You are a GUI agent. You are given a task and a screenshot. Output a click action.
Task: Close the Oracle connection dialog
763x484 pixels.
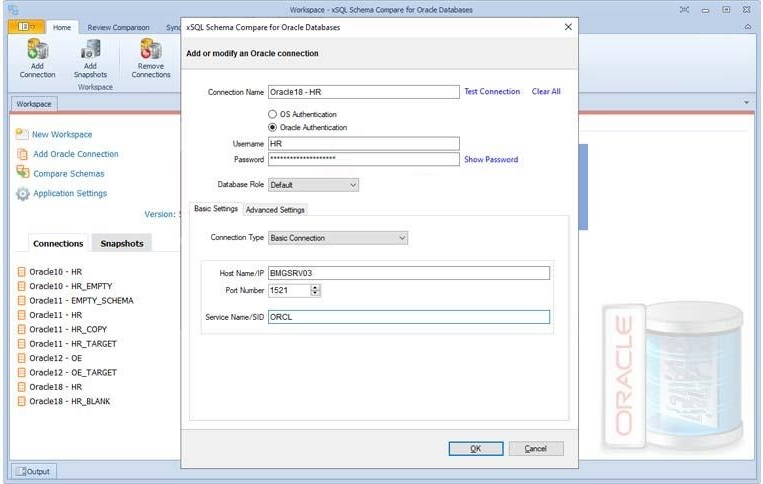click(x=568, y=27)
